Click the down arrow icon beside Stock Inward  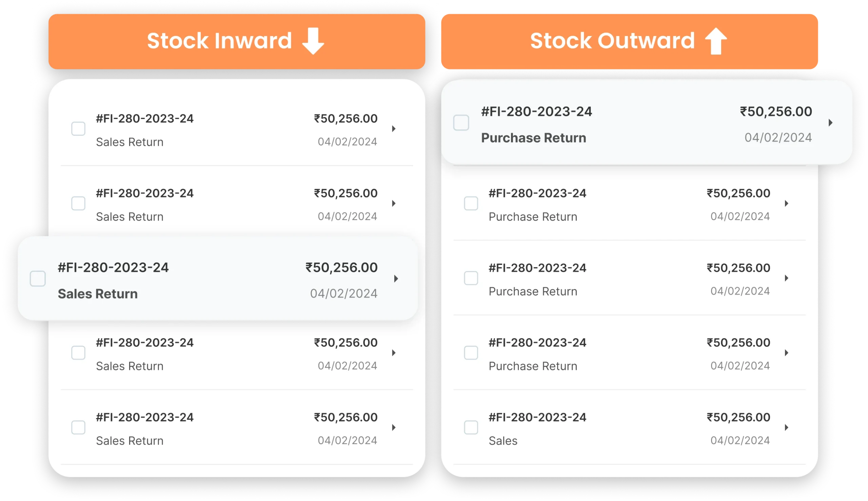click(x=313, y=41)
